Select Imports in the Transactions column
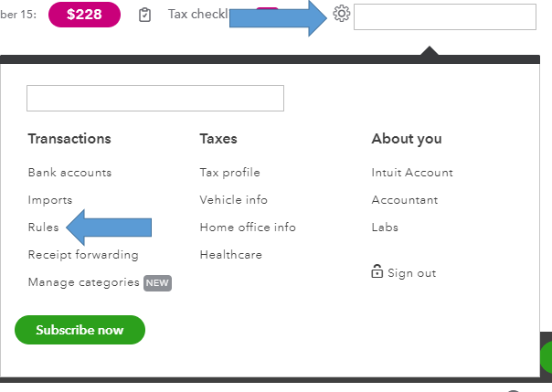The image size is (552, 392). pos(50,200)
